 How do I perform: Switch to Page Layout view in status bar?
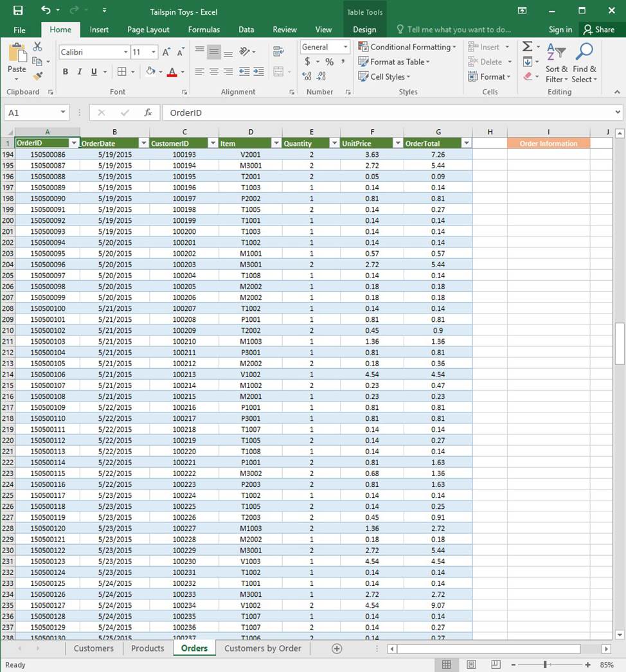tap(471, 664)
